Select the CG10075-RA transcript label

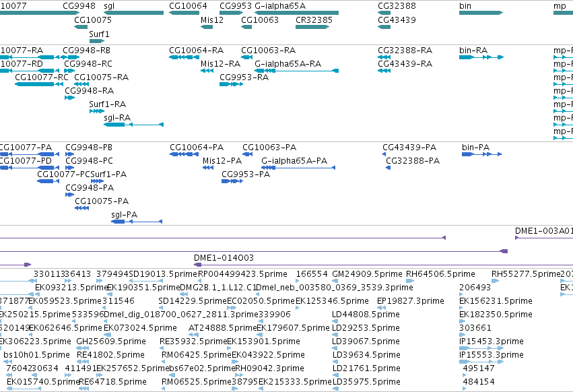click(x=101, y=77)
